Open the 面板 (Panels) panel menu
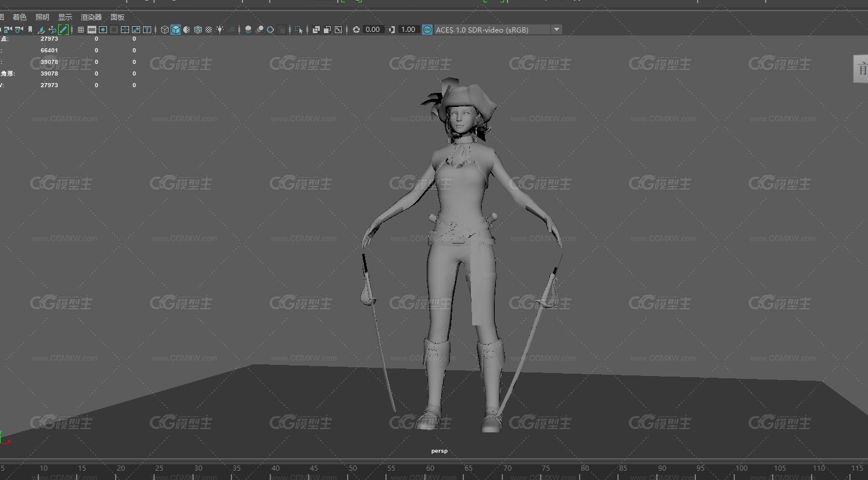This screenshot has width=868, height=480. click(x=117, y=17)
